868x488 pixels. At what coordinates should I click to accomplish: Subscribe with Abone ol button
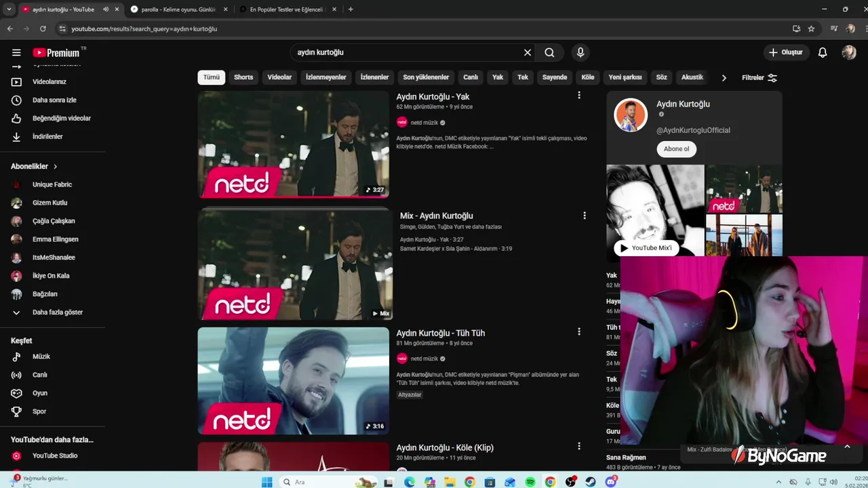(676, 149)
